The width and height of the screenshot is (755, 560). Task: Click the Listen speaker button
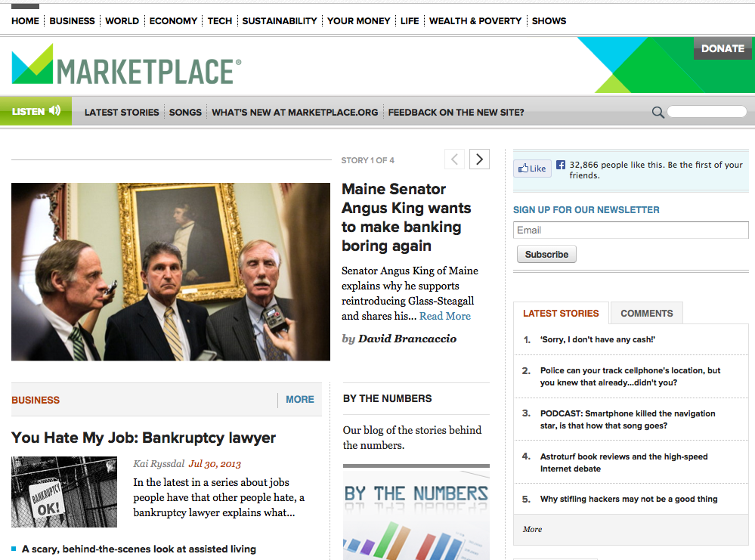(x=36, y=111)
